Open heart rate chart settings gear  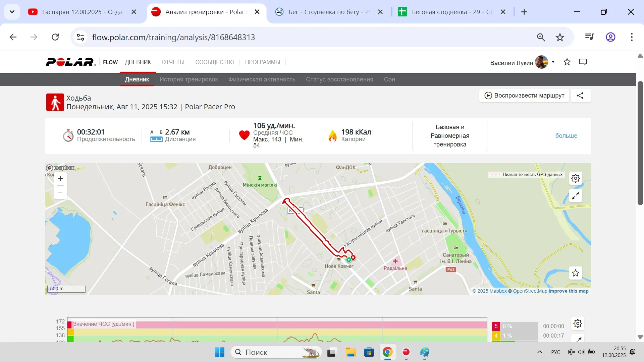(x=578, y=323)
